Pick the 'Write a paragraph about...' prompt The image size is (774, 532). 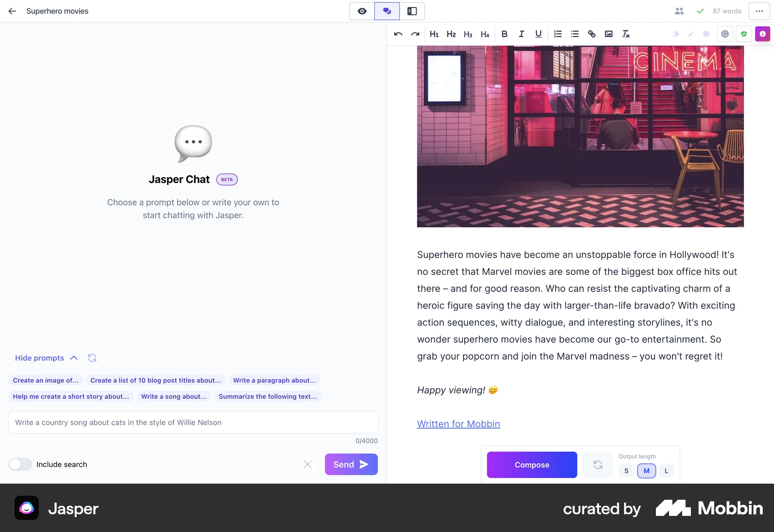tap(275, 380)
